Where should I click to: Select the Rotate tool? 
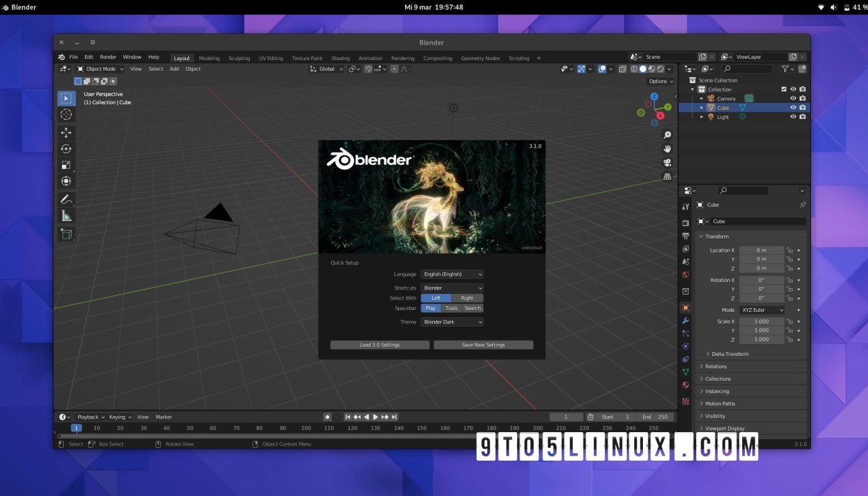click(x=66, y=149)
